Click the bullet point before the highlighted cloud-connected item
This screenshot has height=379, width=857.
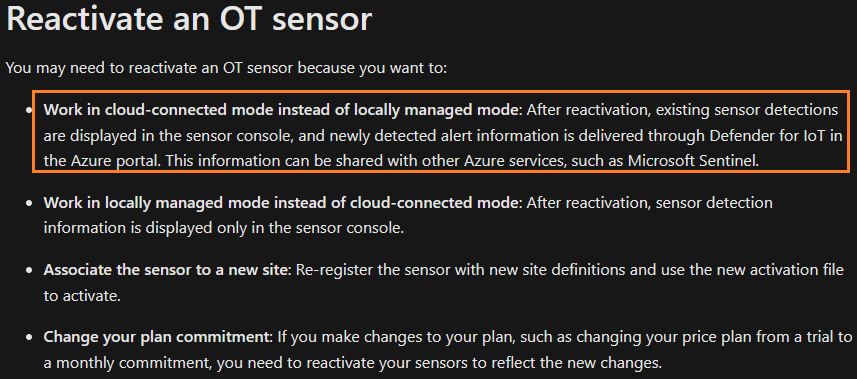pyautogui.click(x=29, y=110)
